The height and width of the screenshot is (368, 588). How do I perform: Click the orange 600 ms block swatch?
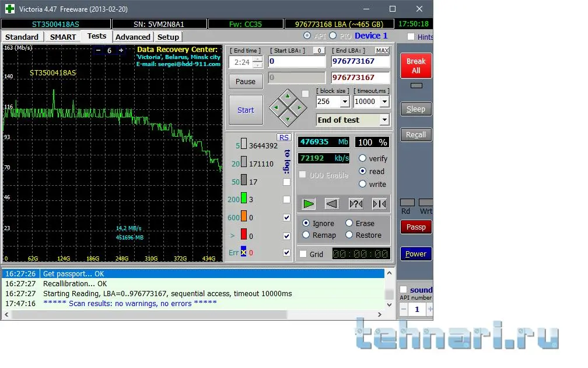[244, 216]
